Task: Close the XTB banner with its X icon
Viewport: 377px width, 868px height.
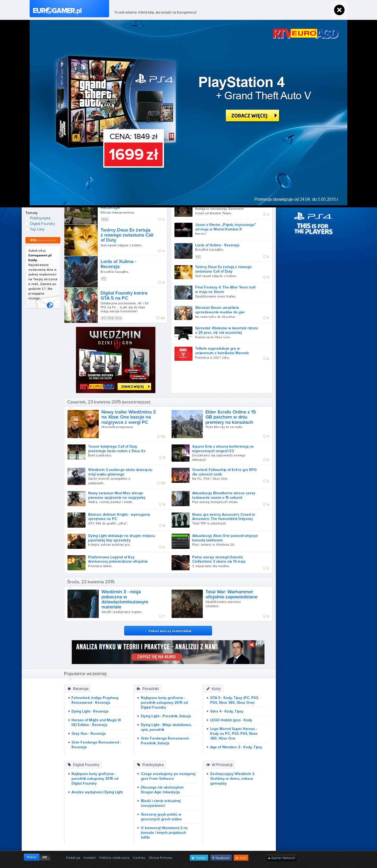Action: (x=262, y=642)
